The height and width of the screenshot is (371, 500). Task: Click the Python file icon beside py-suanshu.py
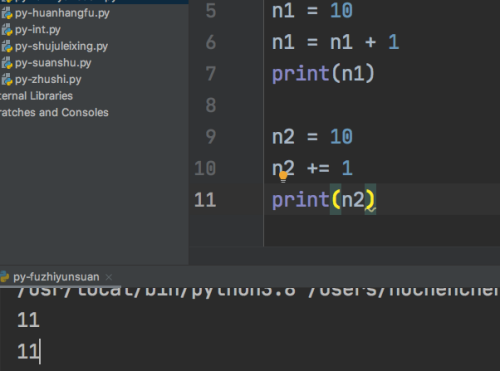click(x=7, y=63)
